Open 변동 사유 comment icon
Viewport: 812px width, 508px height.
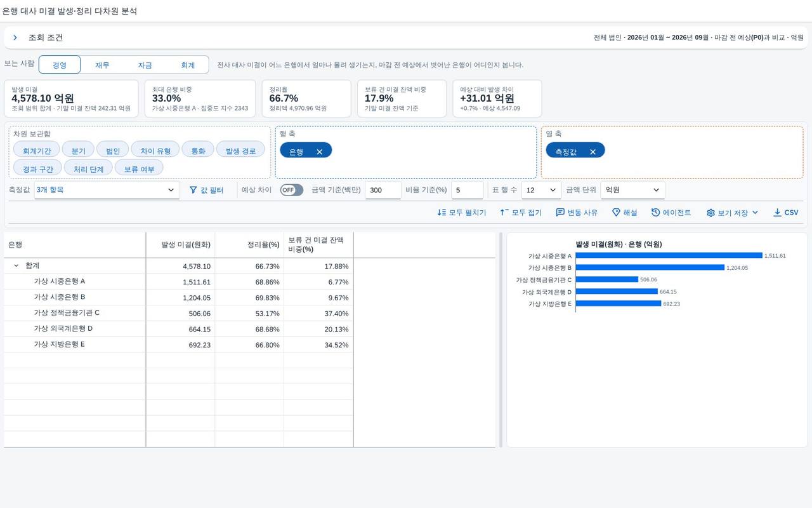coord(560,213)
